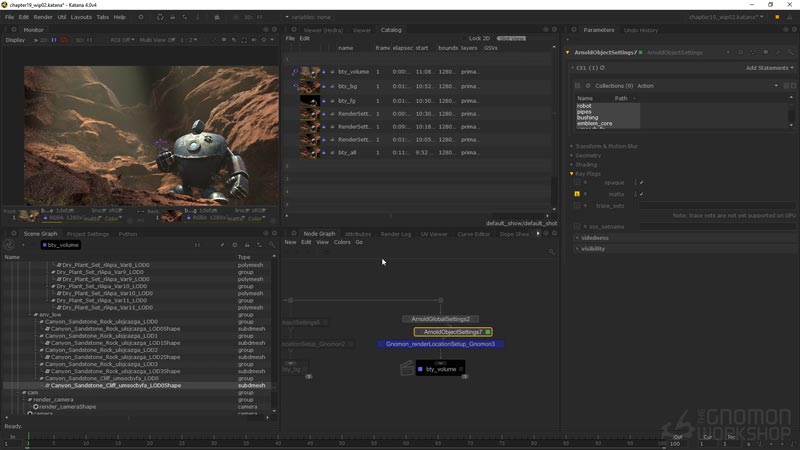Viewport: 800px width, 450px height.
Task: Click the trace_sets input field
Action: (716, 206)
